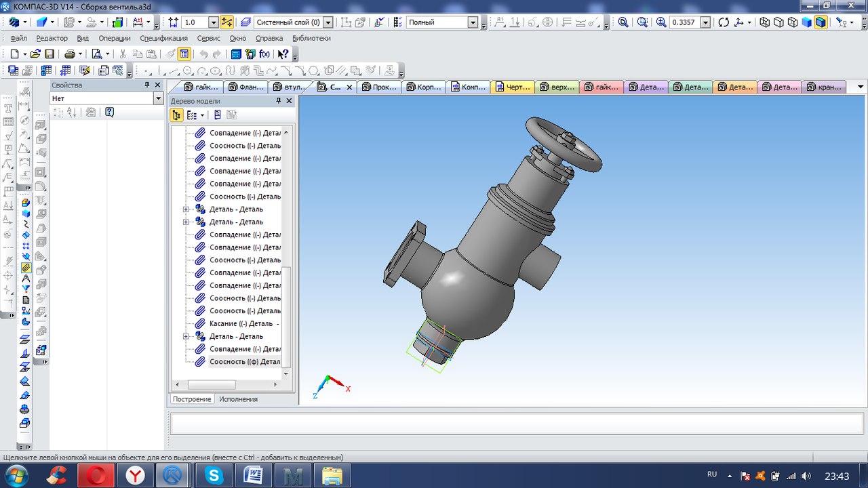The image size is (868, 488).
Task: Expand the first Деталь - Деталь tree node
Action: (x=186, y=209)
